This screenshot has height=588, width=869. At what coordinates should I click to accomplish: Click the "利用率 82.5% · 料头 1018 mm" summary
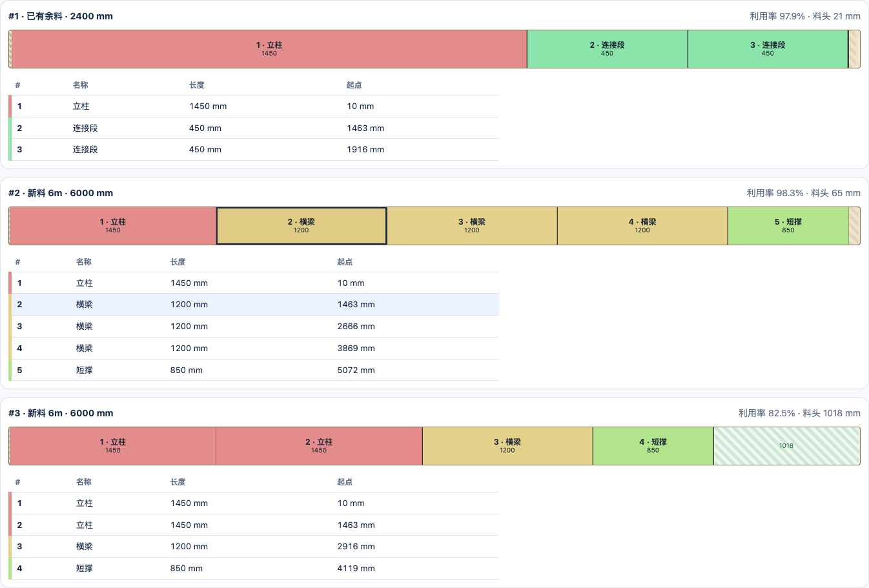[799, 413]
